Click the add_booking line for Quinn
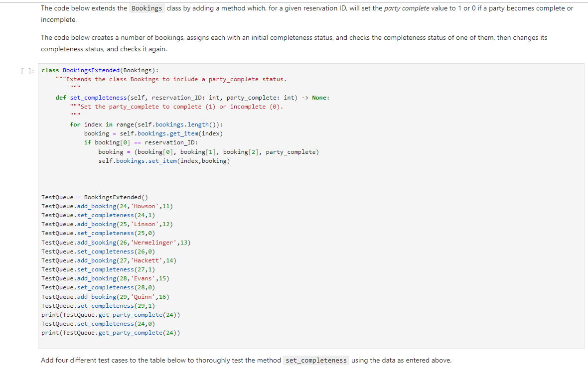Screen dimensions: 588x372 [106, 296]
